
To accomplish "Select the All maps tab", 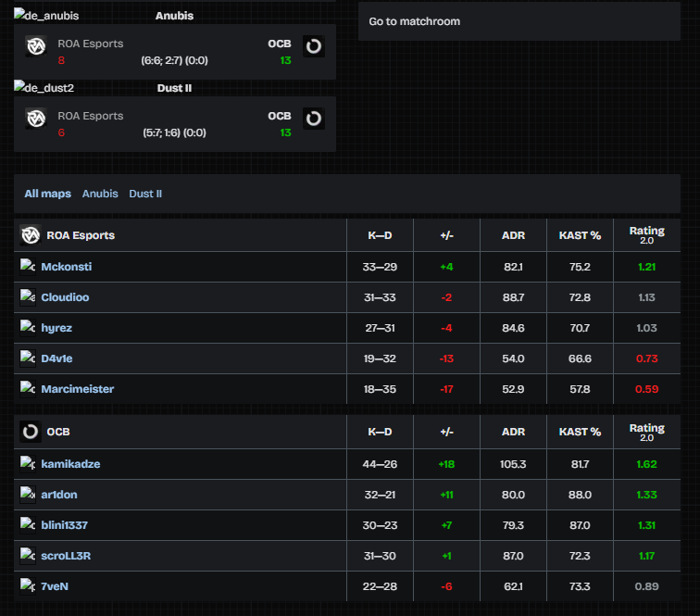I will (48, 194).
